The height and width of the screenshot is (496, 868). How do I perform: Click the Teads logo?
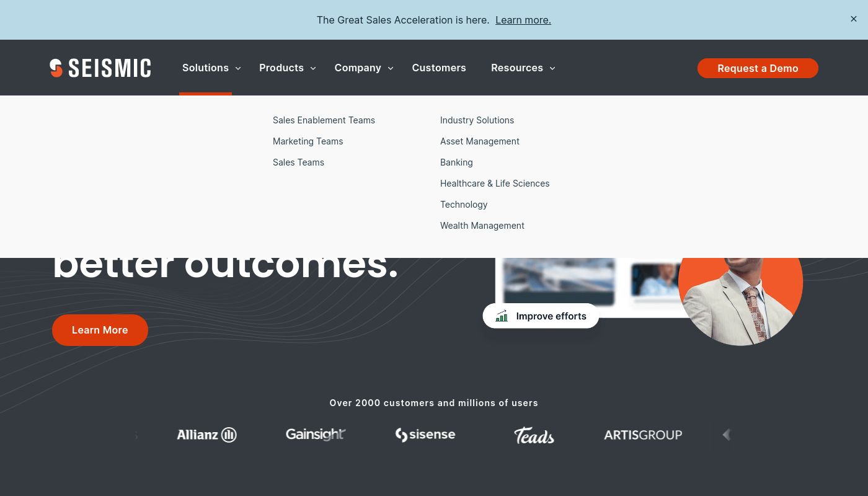534,435
